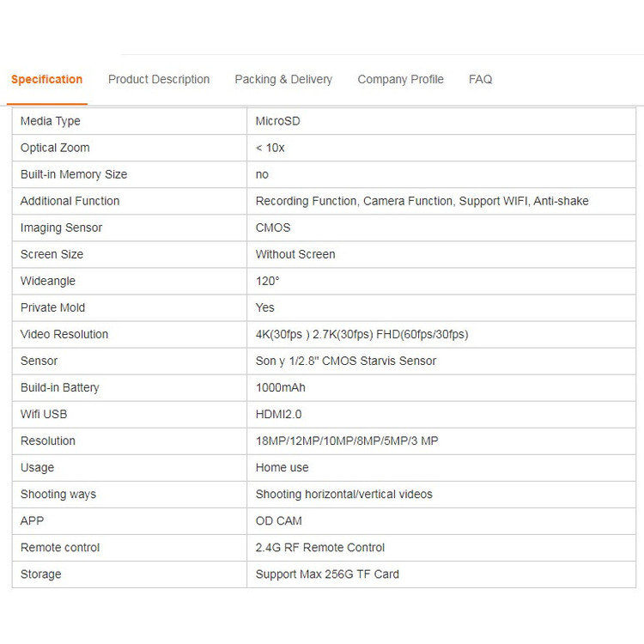Select the Support Max 256G TF Card text
Screen dimensions: 644x644
(327, 574)
